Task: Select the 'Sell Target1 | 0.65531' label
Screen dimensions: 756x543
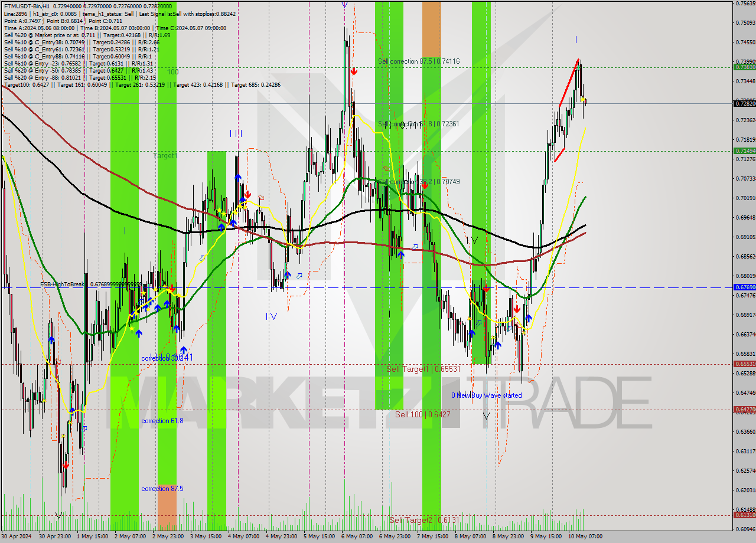Action: tap(423, 369)
